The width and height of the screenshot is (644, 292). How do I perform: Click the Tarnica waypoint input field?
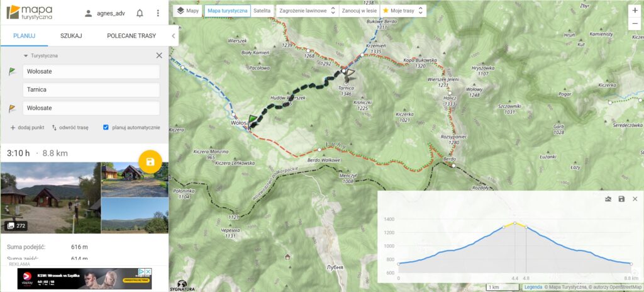pos(91,89)
